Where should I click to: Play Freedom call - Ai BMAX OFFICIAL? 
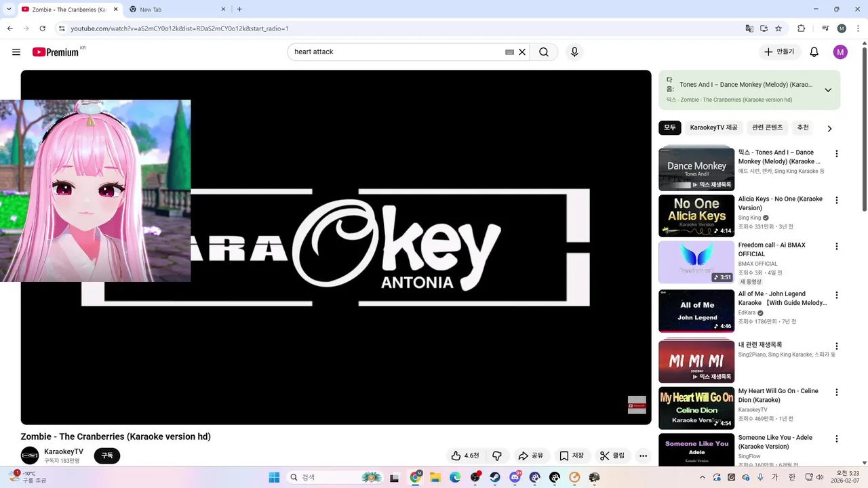tap(696, 262)
